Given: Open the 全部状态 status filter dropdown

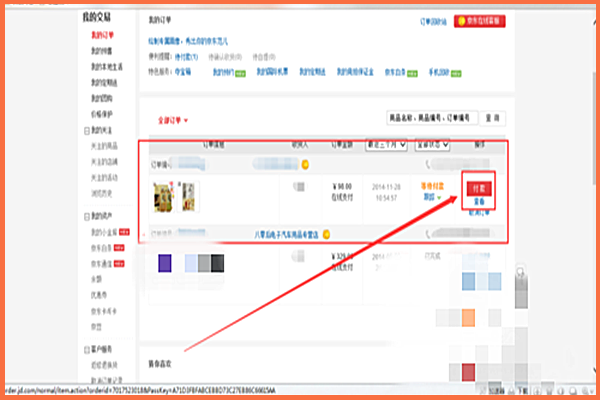Looking at the screenshot, I should [x=432, y=145].
